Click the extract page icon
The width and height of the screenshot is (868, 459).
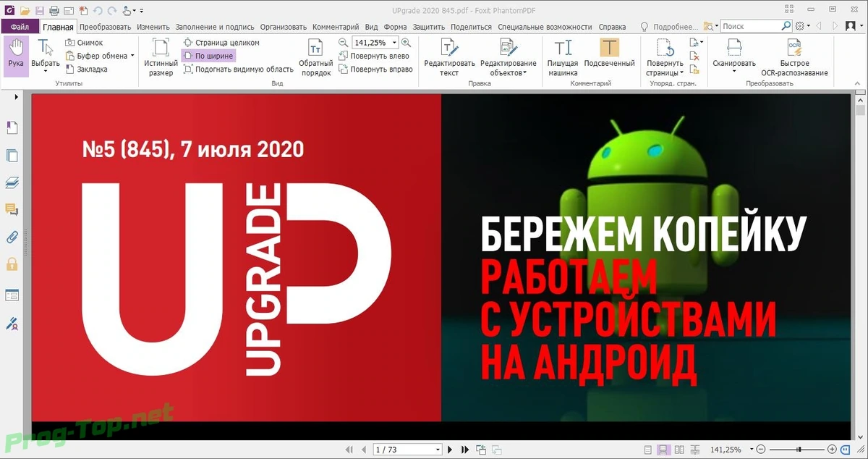point(694,70)
